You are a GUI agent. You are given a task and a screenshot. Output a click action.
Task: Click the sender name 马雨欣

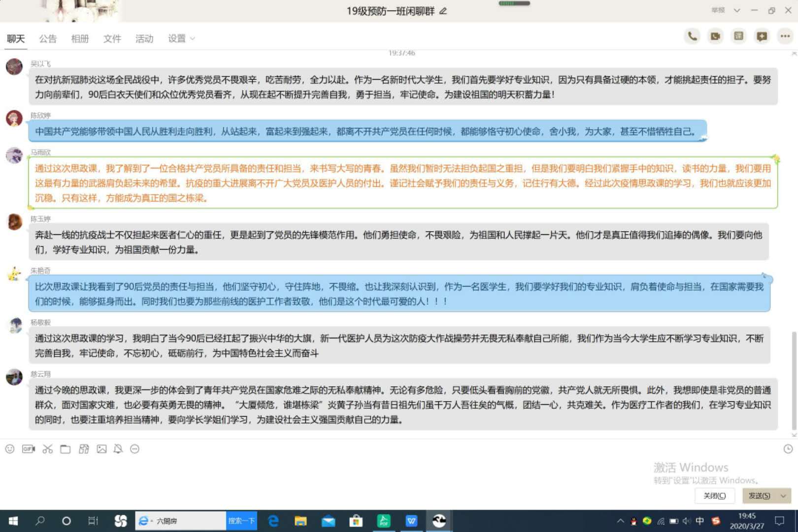click(40, 152)
